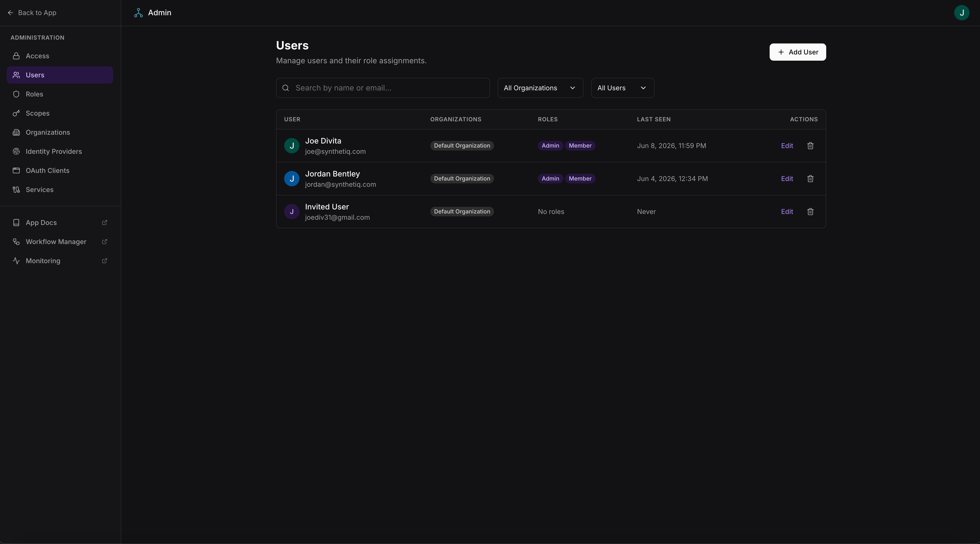Go Back to App
The height and width of the screenshot is (544, 980).
[x=32, y=13]
